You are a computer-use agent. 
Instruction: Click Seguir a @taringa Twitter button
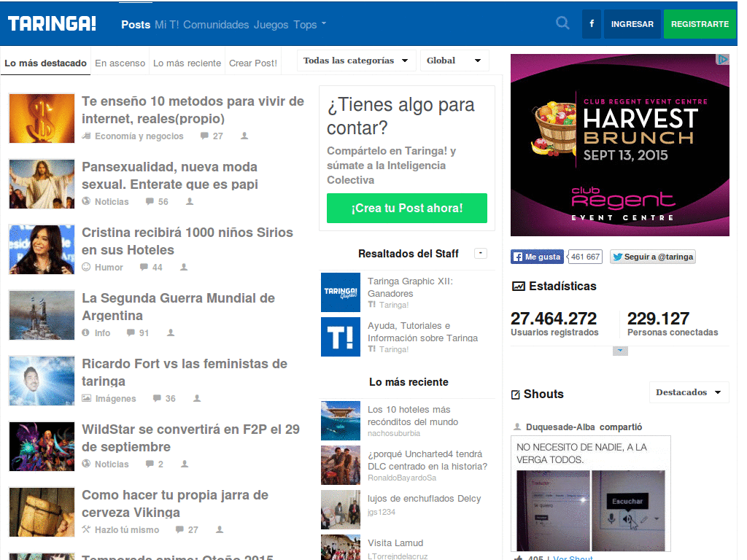coord(653,257)
